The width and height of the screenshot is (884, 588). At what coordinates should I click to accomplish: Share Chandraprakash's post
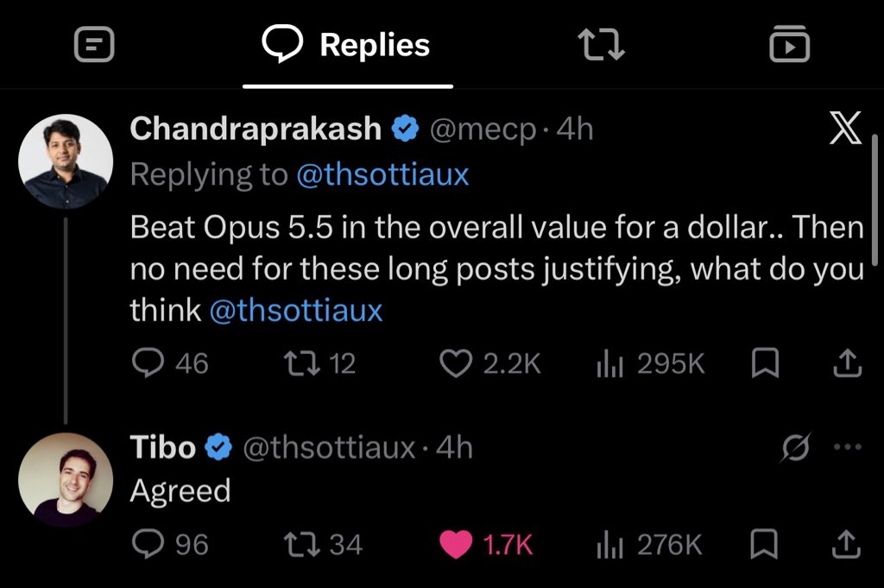(848, 363)
